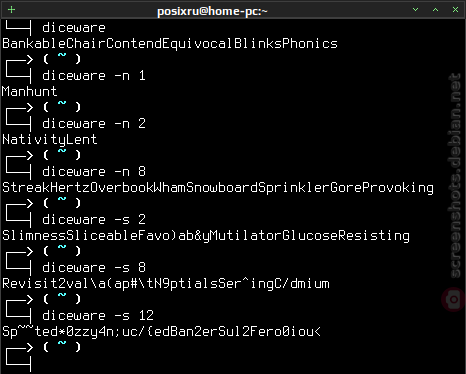Screen dimensions: 466x374
Task: Click the 'diceware -n 2' command
Action: pos(94,124)
